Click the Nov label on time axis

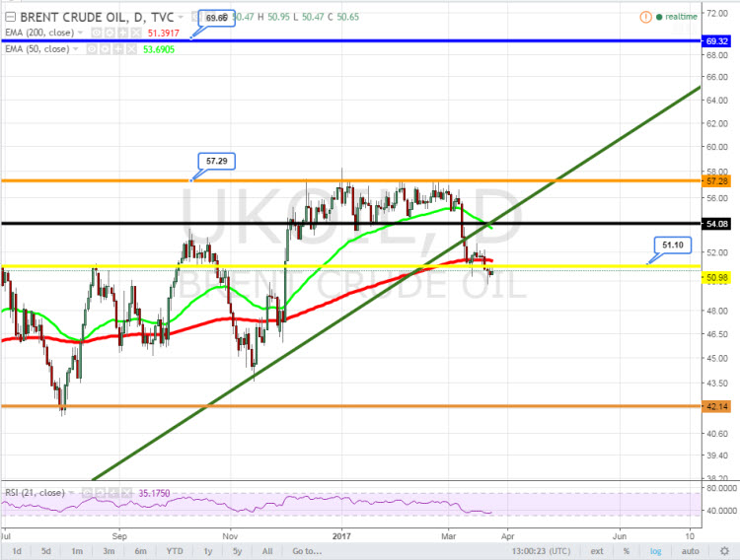(230, 536)
